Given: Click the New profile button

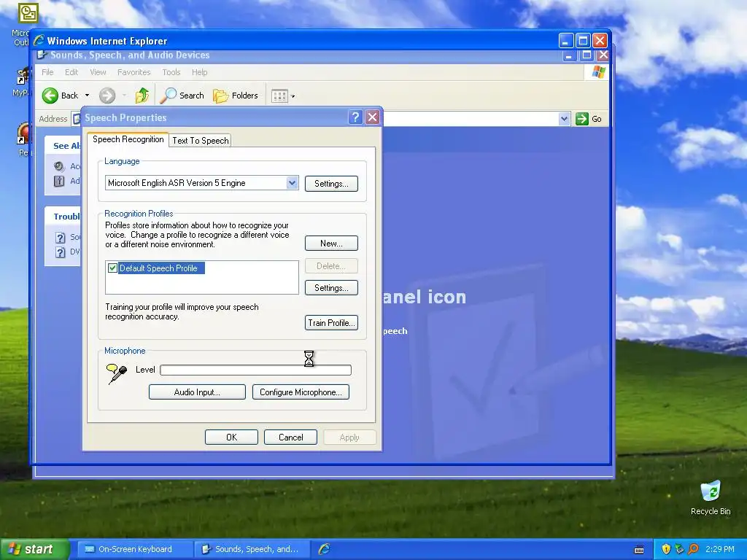Looking at the screenshot, I should (331, 244).
